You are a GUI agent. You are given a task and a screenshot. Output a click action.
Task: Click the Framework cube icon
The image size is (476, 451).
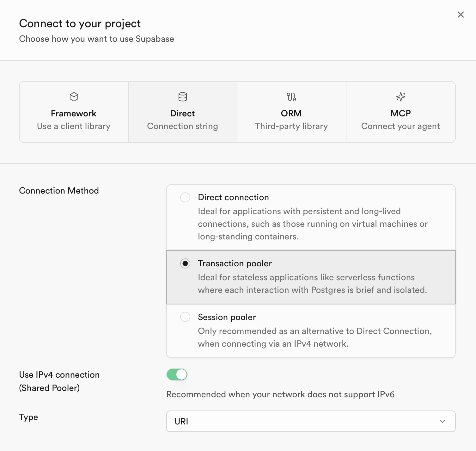click(74, 97)
